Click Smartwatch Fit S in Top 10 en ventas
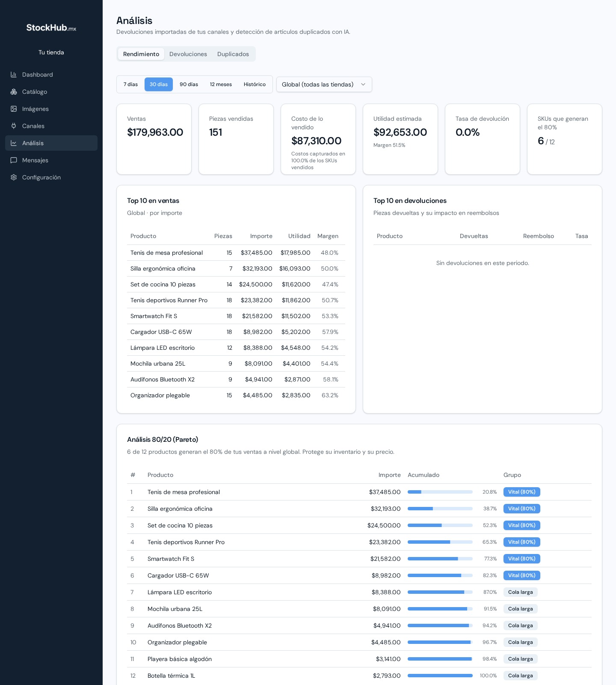This screenshot has height=685, width=616. 154,316
